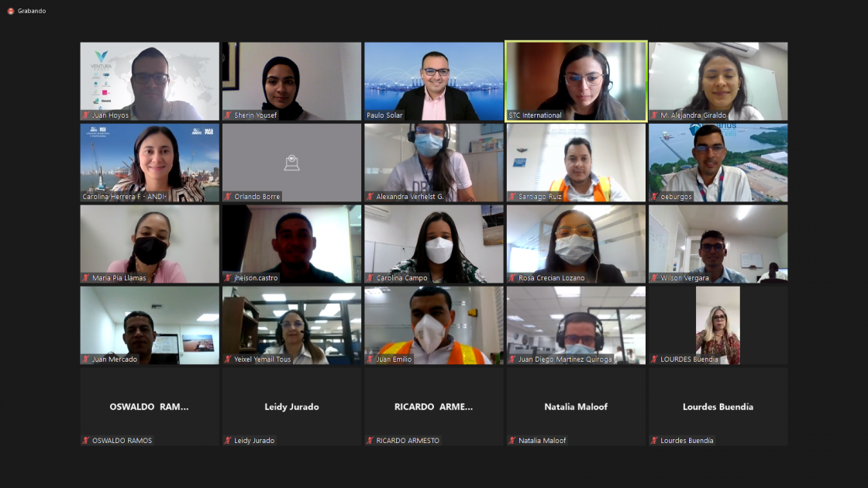Screen dimensions: 868x488
Task: Click the Grabando recording status text
Action: pyautogui.click(x=32, y=11)
